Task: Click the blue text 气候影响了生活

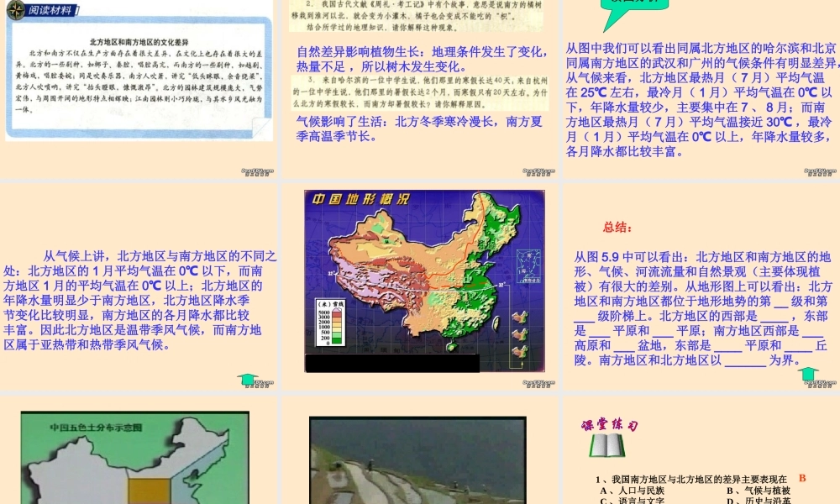Action: 339,122
